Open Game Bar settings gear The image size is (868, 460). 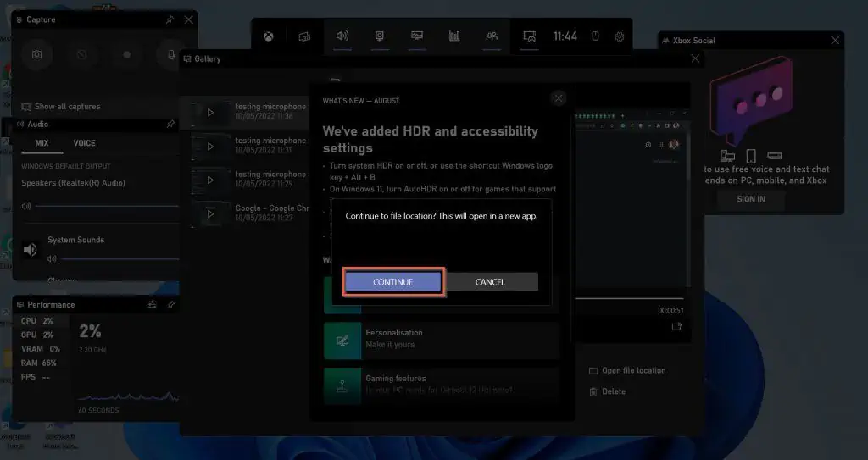[620, 36]
